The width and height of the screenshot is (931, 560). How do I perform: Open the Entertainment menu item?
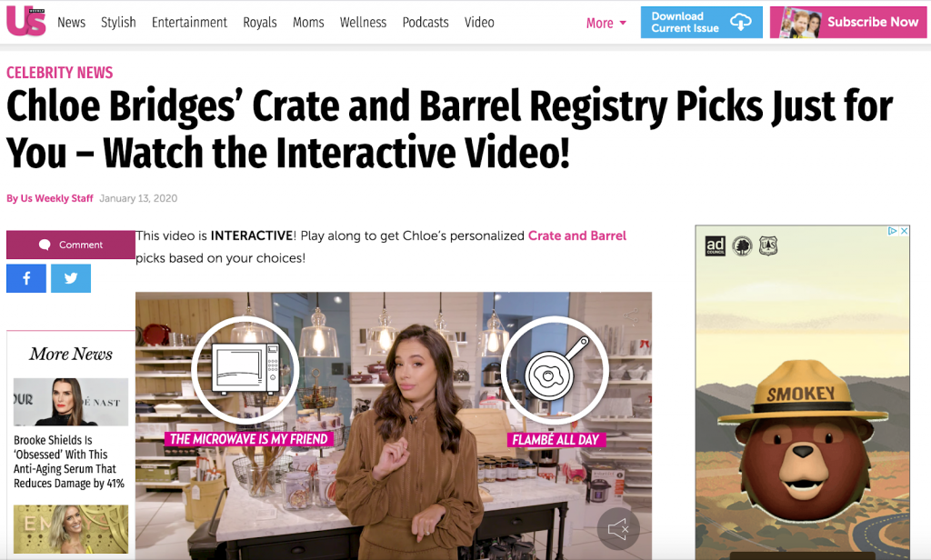189,23
